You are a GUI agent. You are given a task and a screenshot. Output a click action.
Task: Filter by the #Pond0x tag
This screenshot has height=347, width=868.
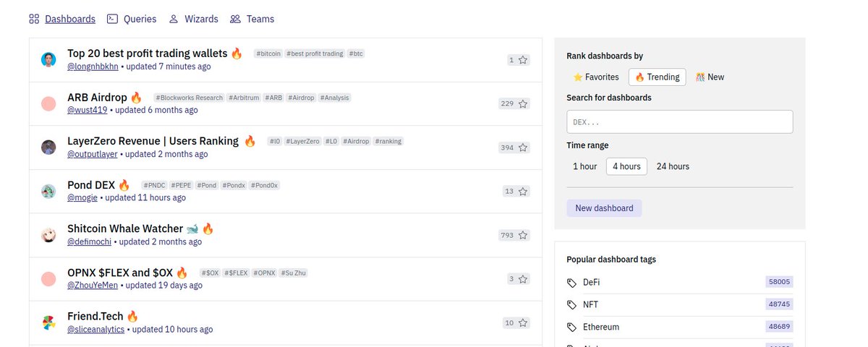(x=265, y=185)
